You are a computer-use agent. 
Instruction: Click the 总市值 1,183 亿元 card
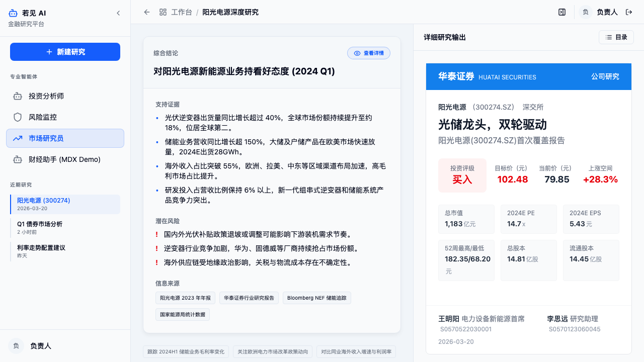point(466,219)
